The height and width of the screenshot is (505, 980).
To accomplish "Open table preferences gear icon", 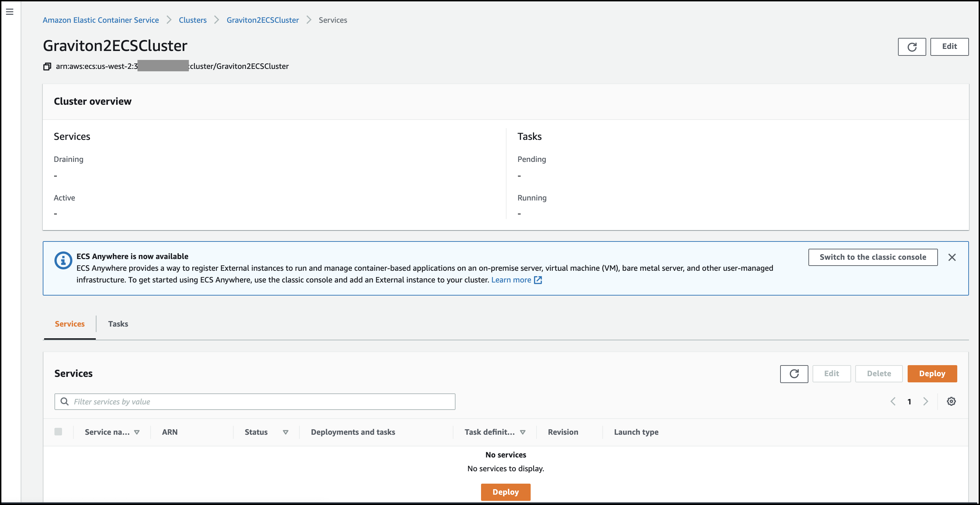I will coord(951,401).
